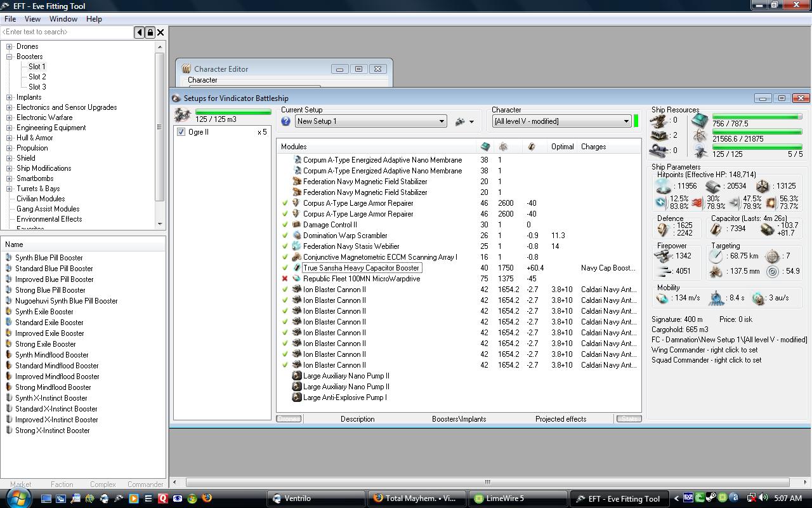The width and height of the screenshot is (812, 508).
Task: Toggle the green check for True Sansha Capacitor Booster
Action: point(285,268)
